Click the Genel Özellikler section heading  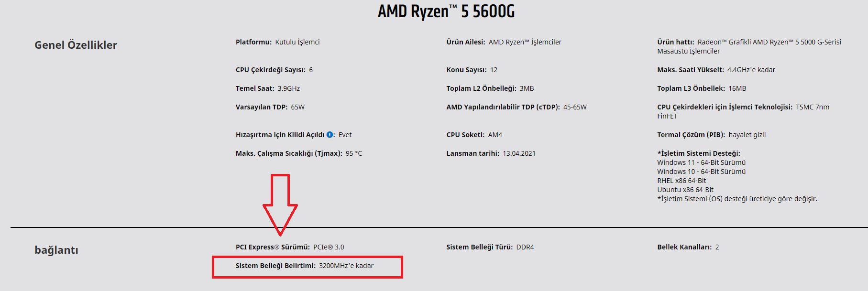(x=76, y=45)
